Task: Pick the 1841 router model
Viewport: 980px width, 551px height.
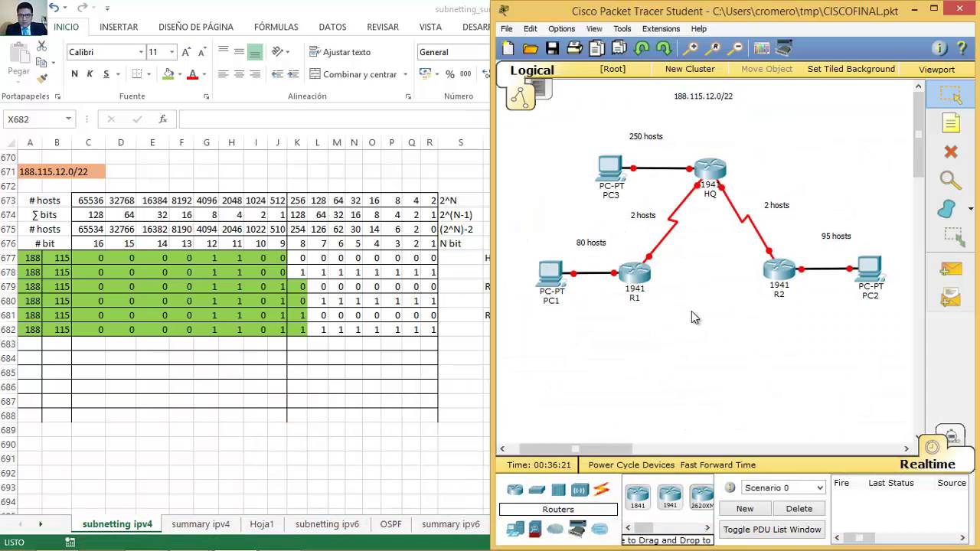Action: click(637, 497)
